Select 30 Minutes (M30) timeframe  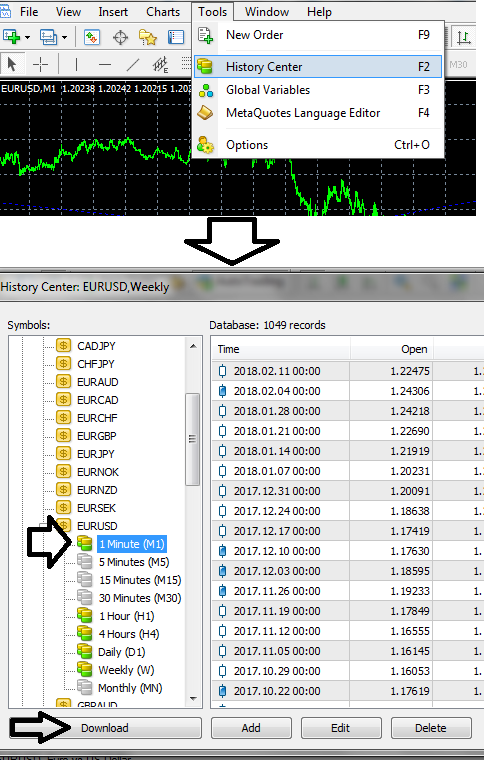tap(140, 598)
